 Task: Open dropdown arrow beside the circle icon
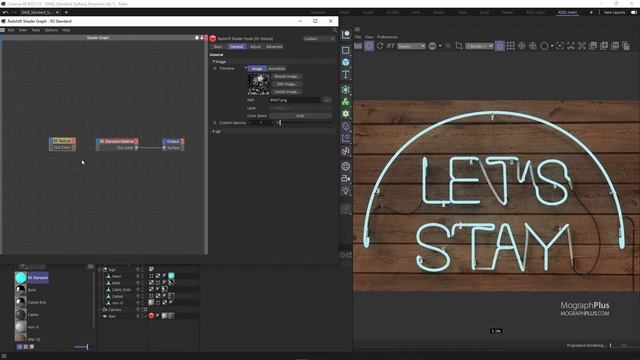tap(552, 46)
